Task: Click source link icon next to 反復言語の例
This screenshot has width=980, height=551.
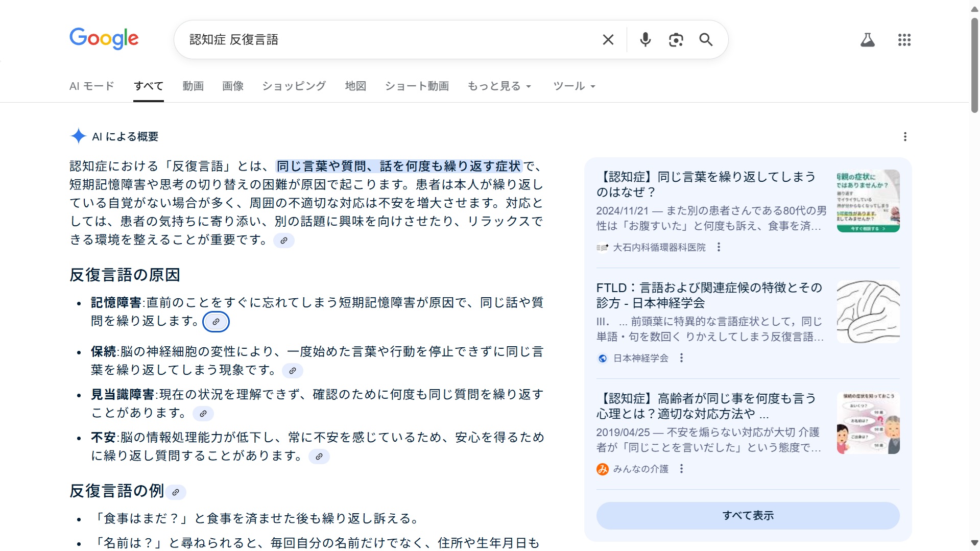Action: pos(176,492)
